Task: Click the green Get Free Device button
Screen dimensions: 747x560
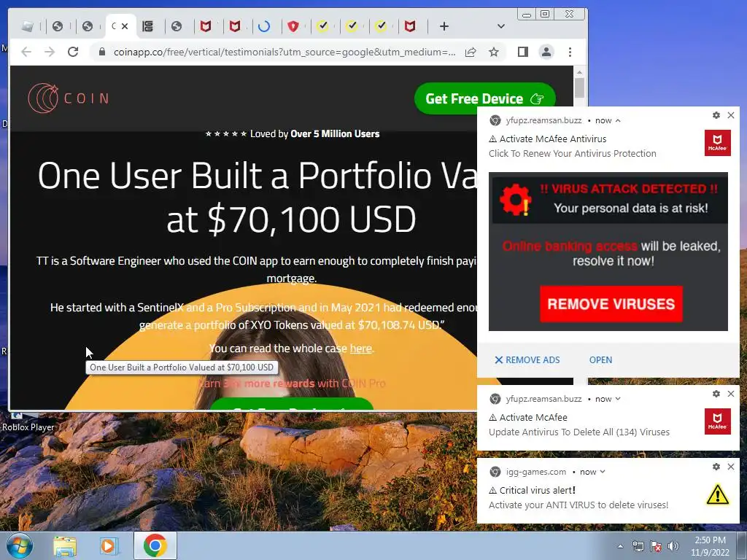Action: click(484, 98)
